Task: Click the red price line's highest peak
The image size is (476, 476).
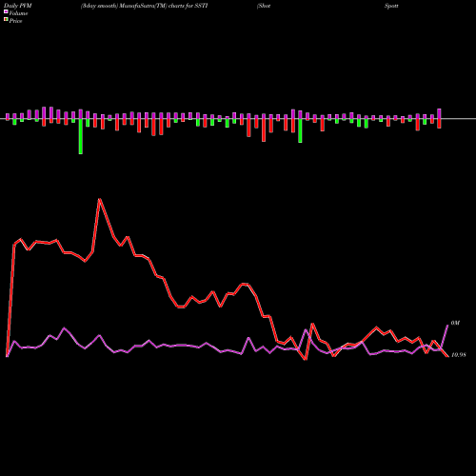Action: click(x=100, y=199)
